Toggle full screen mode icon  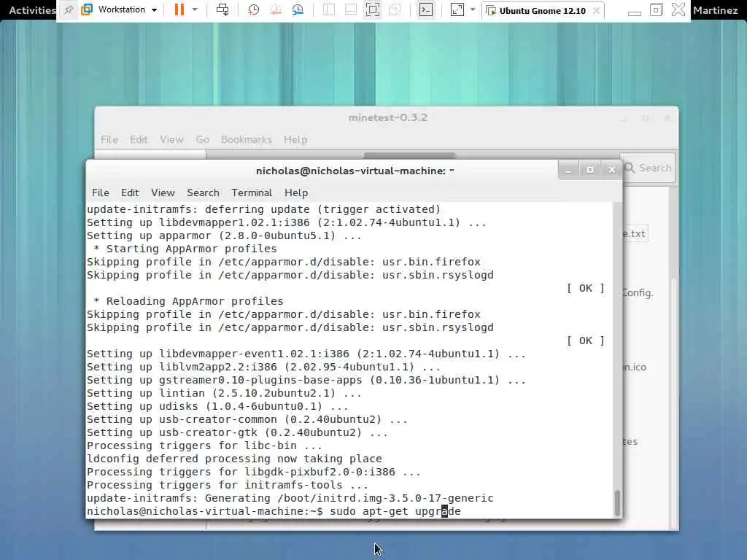pos(373,9)
